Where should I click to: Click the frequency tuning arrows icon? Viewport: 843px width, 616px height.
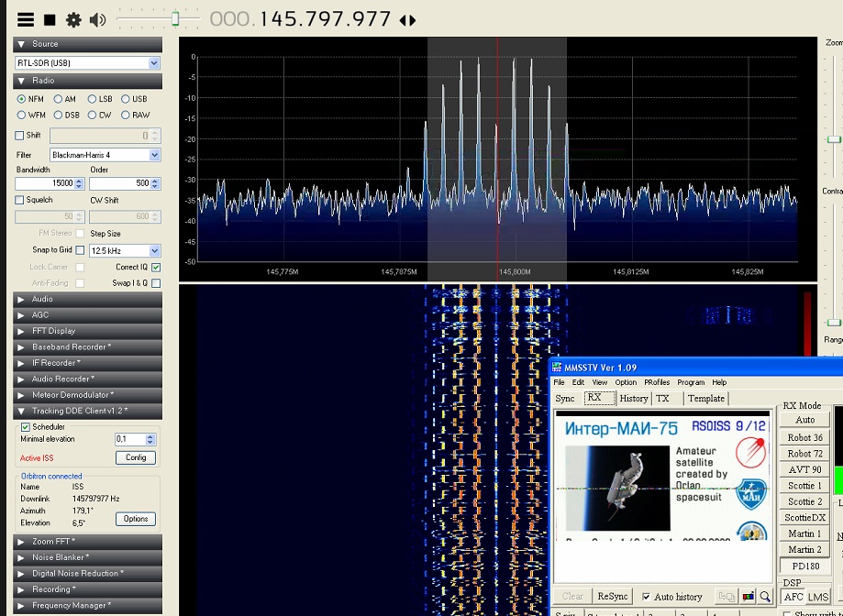[x=407, y=20]
